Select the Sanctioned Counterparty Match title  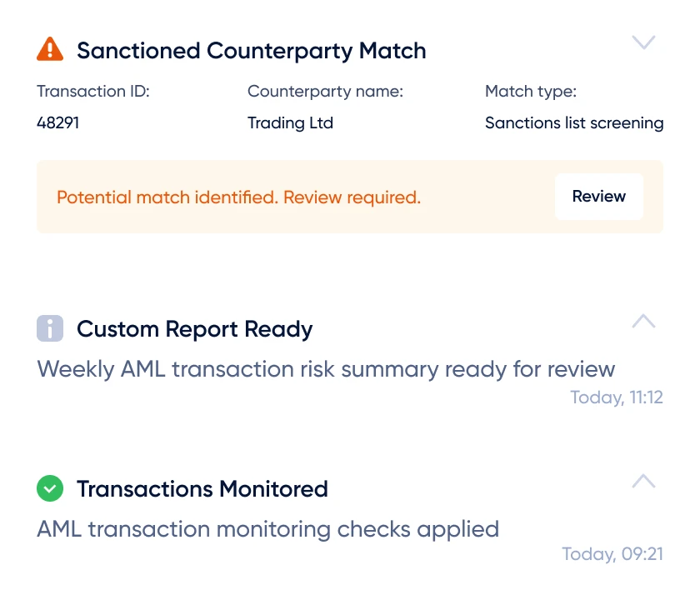coord(252,50)
